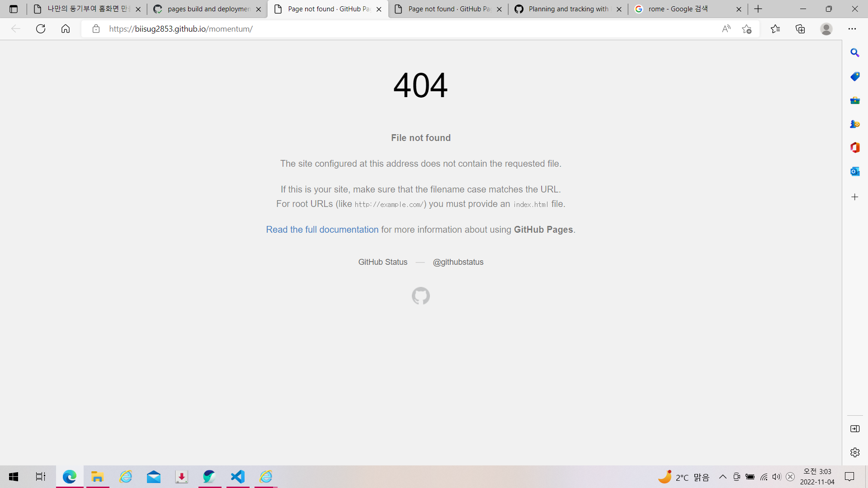
Task: Open sidebar Games icon
Action: (855, 124)
